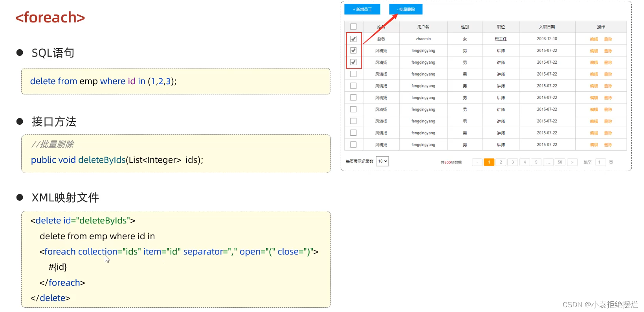Click the <foreach> slide title

(50, 17)
